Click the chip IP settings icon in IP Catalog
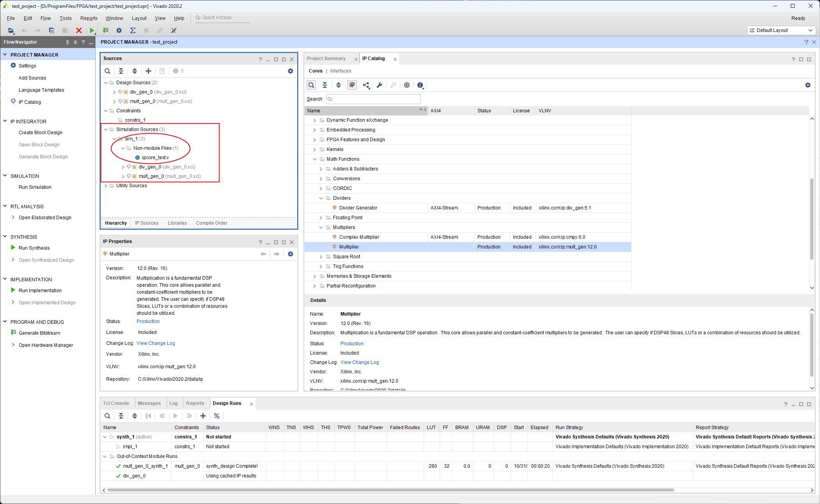Image resolution: width=820 pixels, height=504 pixels. point(406,85)
